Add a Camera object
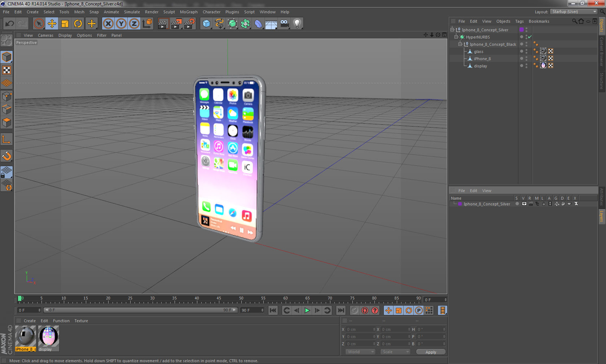The image size is (606, 364). [284, 24]
